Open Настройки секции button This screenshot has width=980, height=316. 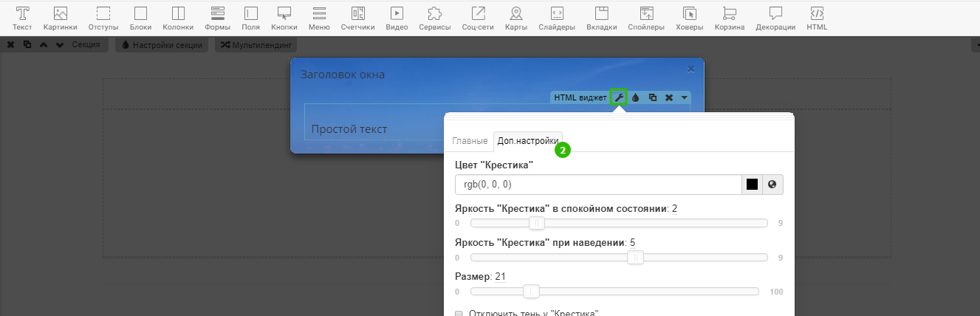161,45
